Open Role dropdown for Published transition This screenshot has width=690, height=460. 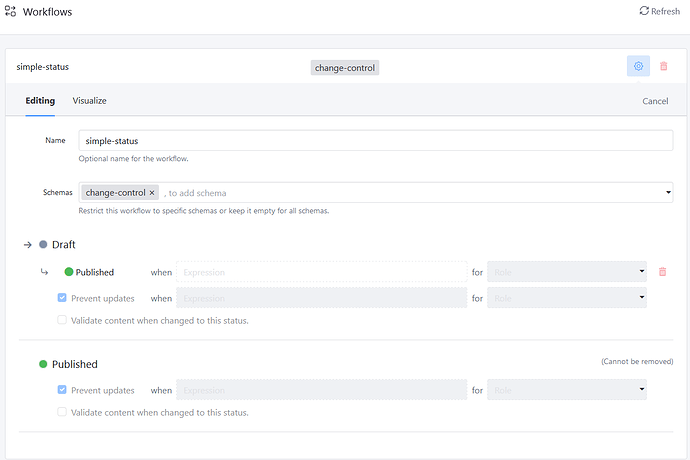[567, 272]
